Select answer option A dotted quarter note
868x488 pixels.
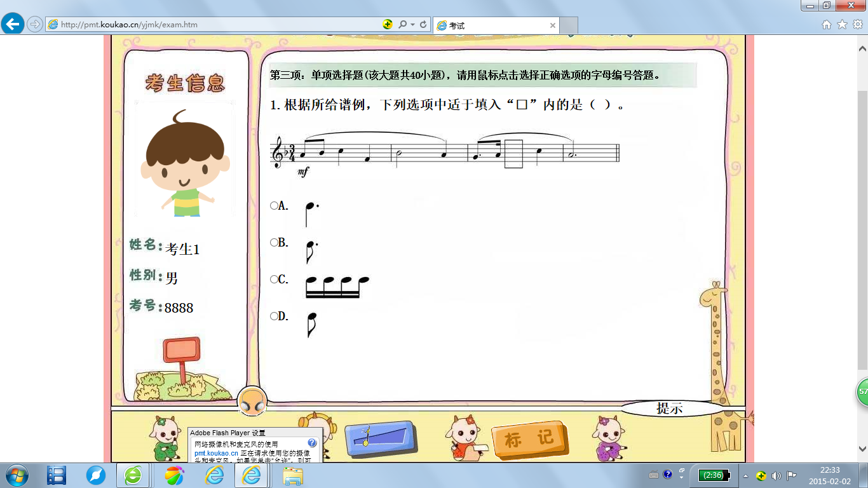275,205
